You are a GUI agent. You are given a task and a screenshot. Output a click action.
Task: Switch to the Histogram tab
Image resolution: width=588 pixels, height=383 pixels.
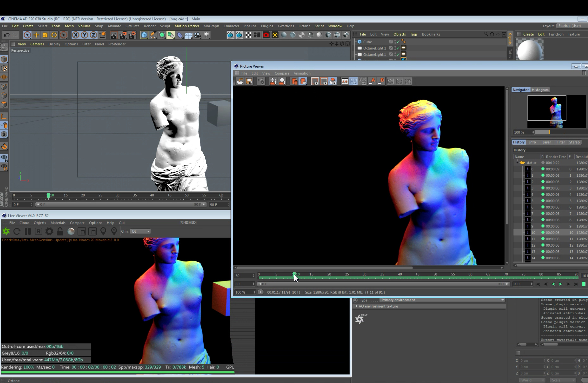tap(540, 90)
